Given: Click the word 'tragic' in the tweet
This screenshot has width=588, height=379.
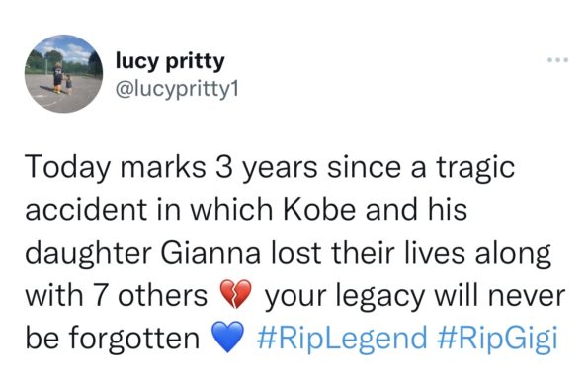Looking at the screenshot, I should [475, 168].
